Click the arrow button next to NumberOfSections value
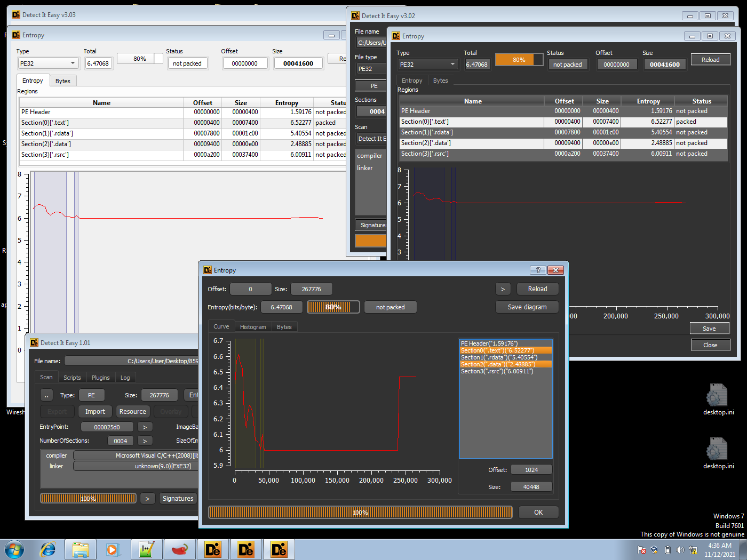Image resolution: width=747 pixels, height=560 pixels. [145, 441]
